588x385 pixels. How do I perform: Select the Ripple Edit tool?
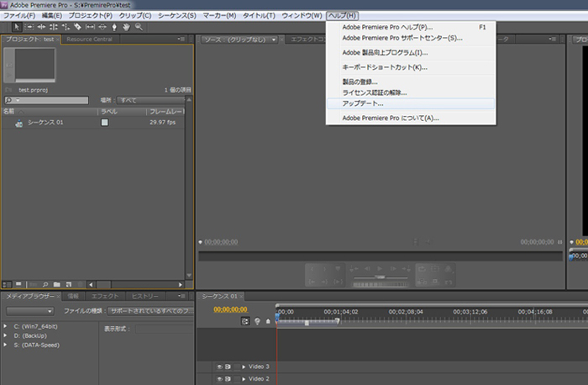pyautogui.click(x=42, y=27)
